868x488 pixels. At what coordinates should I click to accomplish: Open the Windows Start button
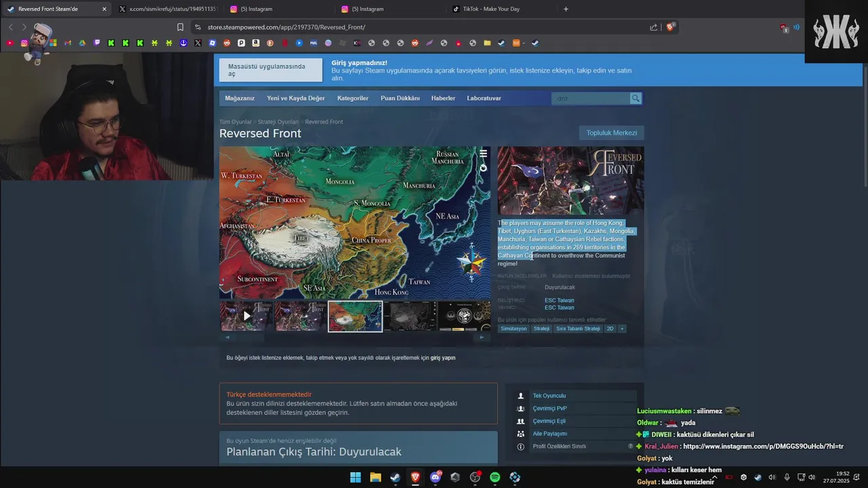pos(355,477)
